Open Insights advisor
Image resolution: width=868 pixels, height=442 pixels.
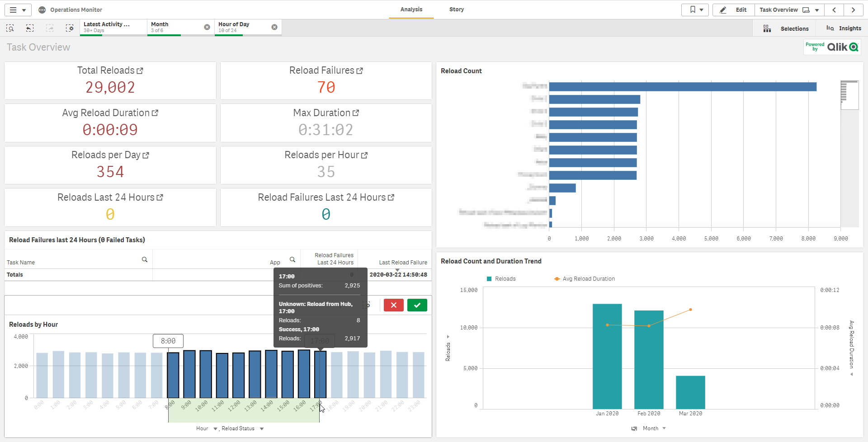(844, 28)
